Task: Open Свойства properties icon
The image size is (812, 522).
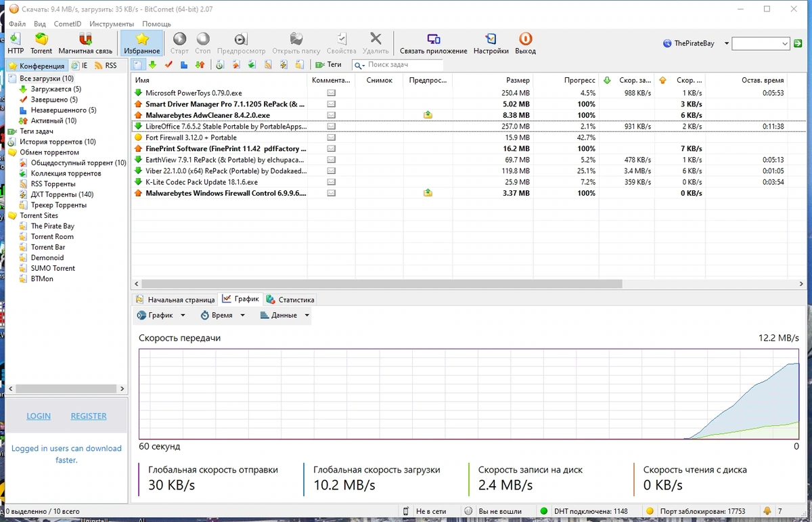Action: (341, 43)
